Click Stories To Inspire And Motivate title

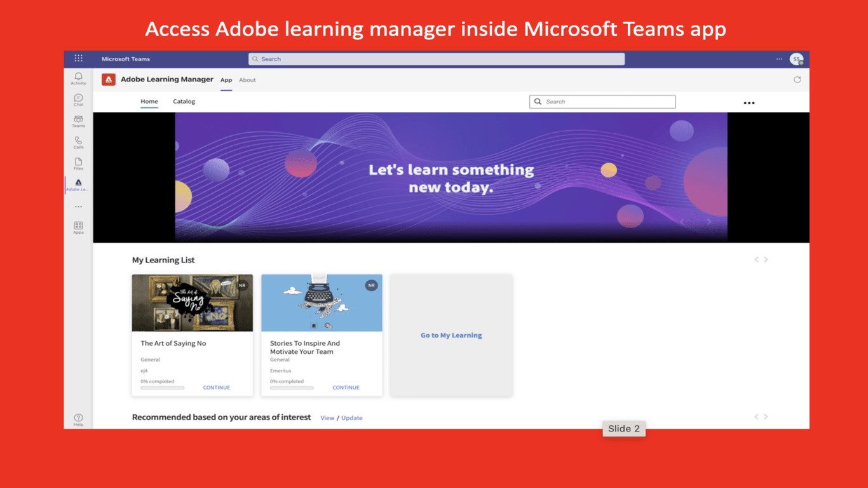pyautogui.click(x=305, y=348)
